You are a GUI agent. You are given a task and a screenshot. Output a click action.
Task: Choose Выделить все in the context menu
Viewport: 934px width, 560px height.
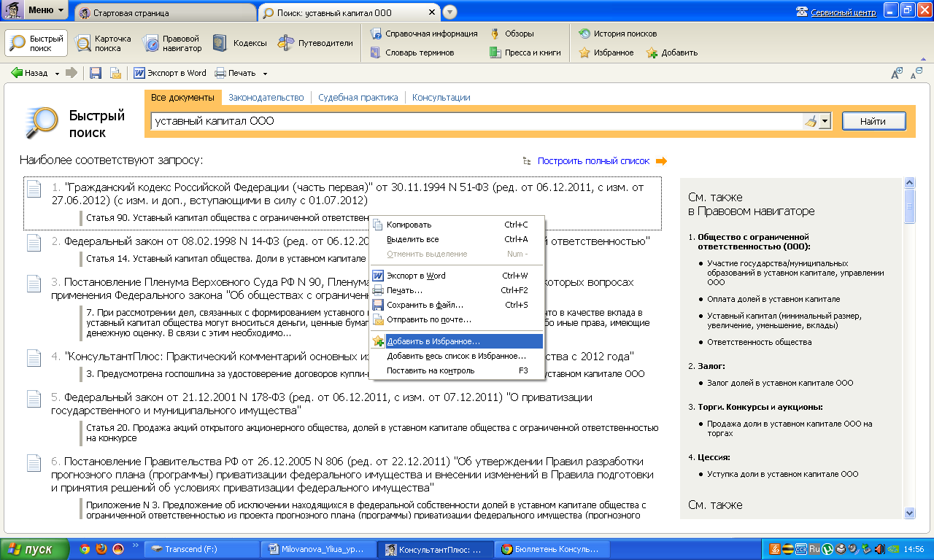point(458,239)
